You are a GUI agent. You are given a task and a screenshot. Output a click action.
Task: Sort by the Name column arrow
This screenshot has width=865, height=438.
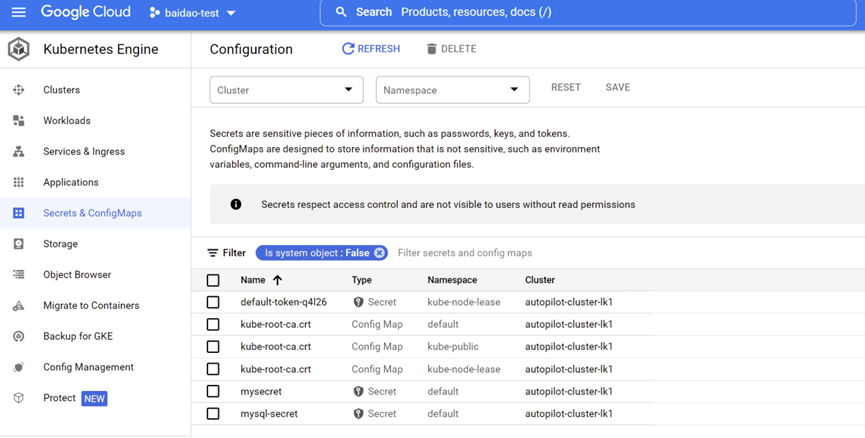[277, 280]
